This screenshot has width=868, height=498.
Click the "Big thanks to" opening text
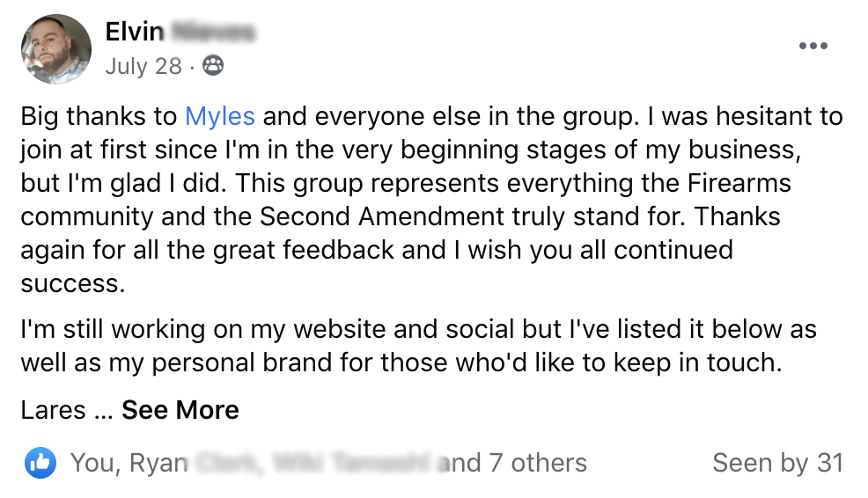(99, 116)
